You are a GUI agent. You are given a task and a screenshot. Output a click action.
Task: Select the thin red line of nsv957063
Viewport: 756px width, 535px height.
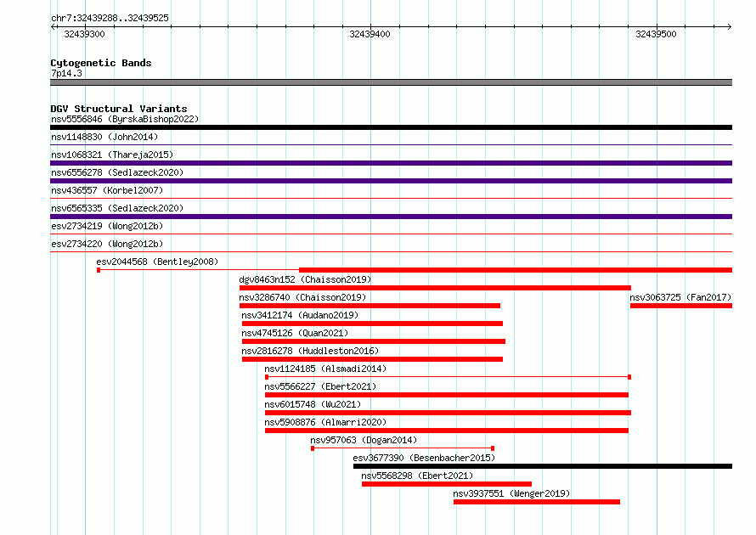coord(403,448)
